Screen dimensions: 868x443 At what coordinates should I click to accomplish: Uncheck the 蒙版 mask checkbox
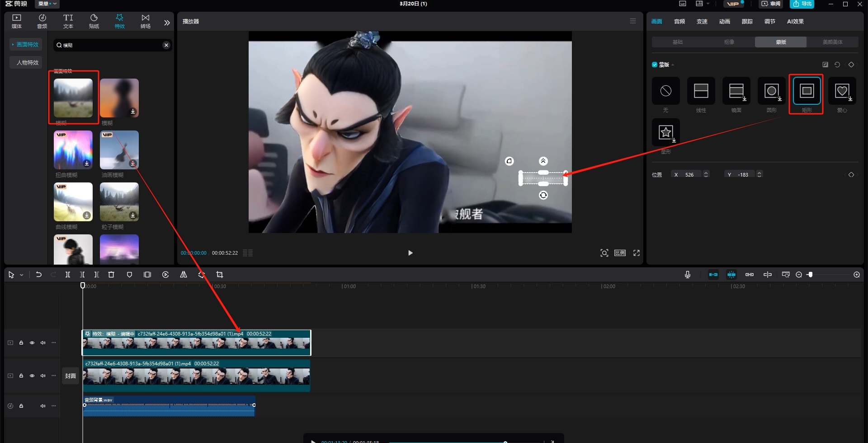pos(655,65)
